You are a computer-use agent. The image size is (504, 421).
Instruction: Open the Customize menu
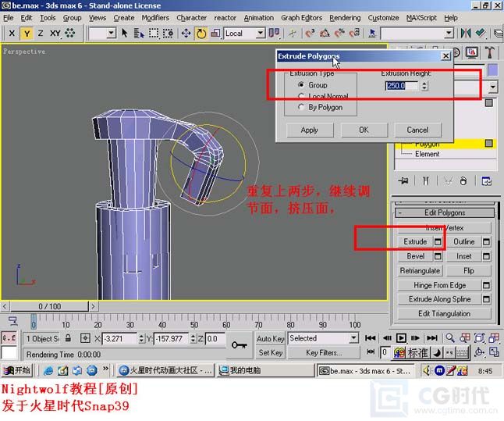click(x=383, y=18)
